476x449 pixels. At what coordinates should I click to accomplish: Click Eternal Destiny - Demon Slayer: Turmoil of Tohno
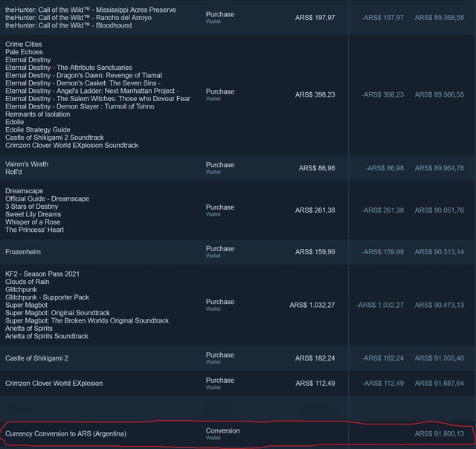(80, 106)
